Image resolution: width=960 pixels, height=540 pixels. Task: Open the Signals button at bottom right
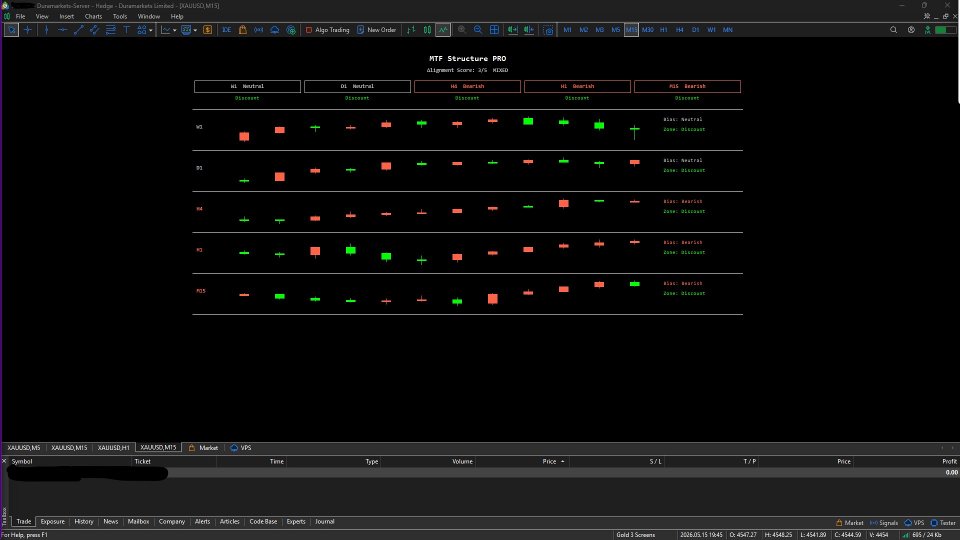(883, 523)
